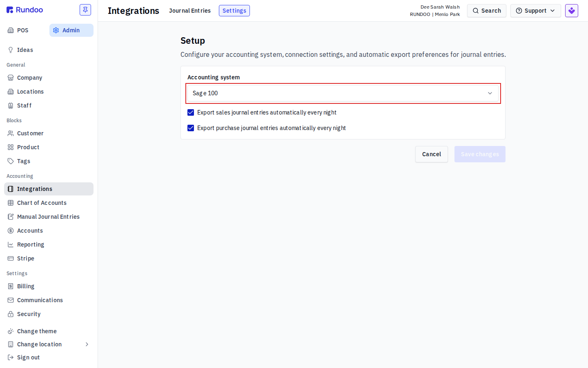Click the Communications envelope icon
This screenshot has height=368, width=588.
click(x=11, y=300)
